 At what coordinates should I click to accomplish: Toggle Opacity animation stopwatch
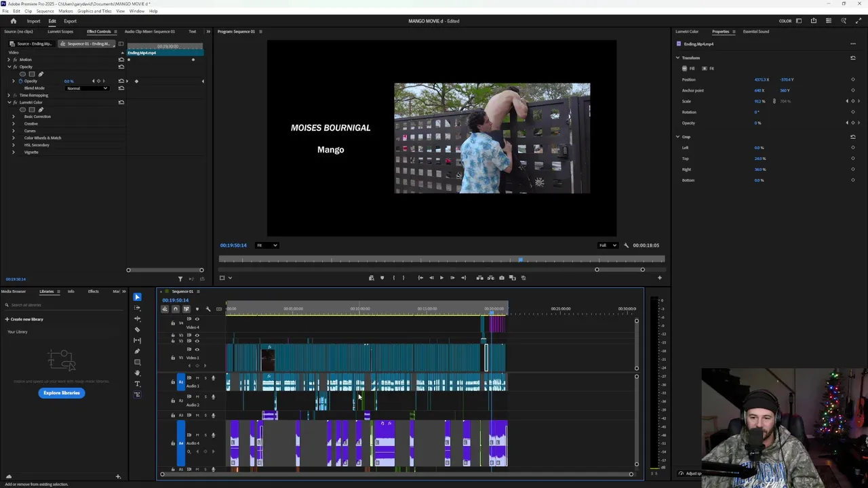tap(20, 81)
